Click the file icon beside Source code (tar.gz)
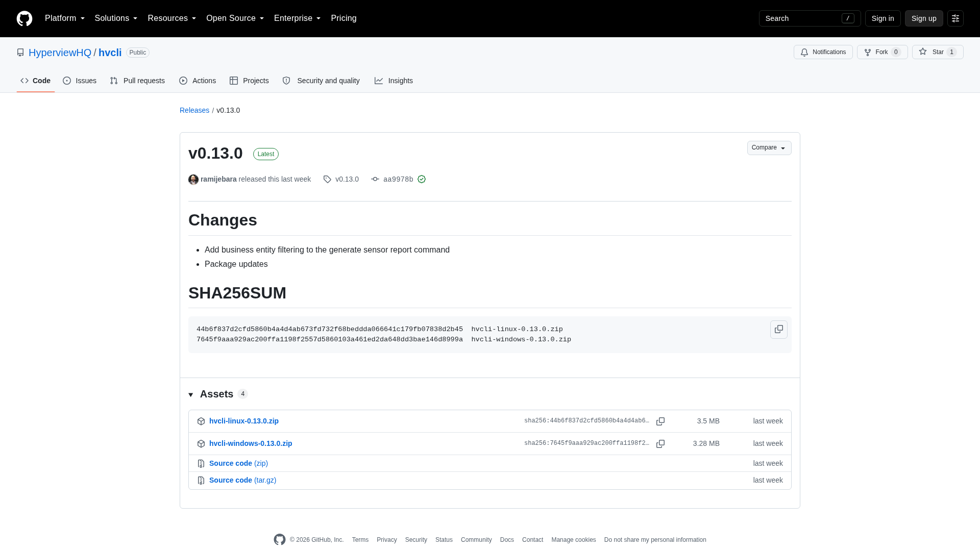Viewport: 980px width, 551px height. pyautogui.click(x=201, y=481)
